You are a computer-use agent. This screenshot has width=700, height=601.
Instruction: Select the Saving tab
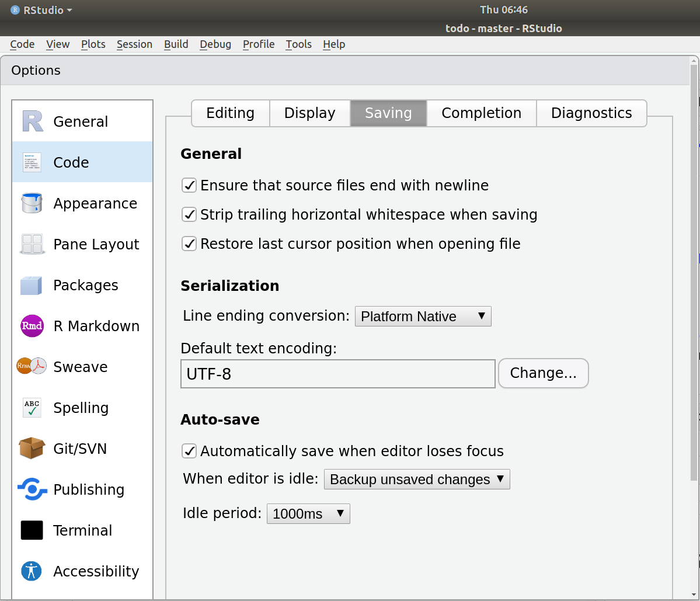pos(388,113)
